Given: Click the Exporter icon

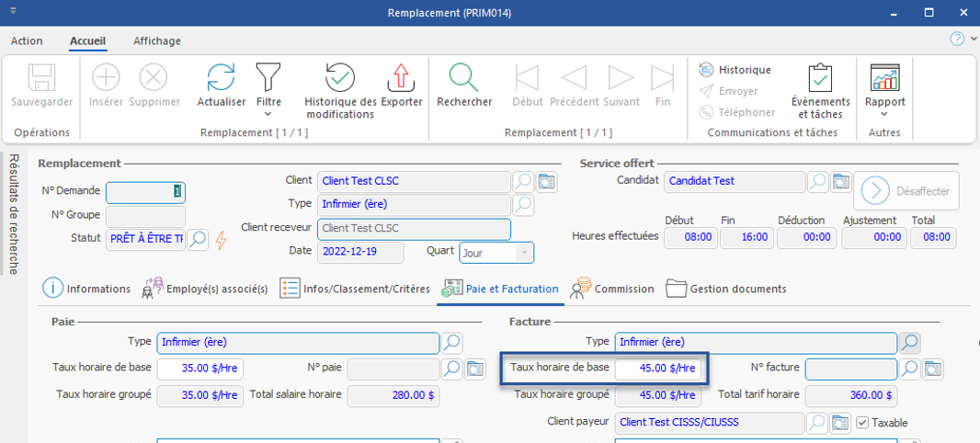Looking at the screenshot, I should [401, 78].
